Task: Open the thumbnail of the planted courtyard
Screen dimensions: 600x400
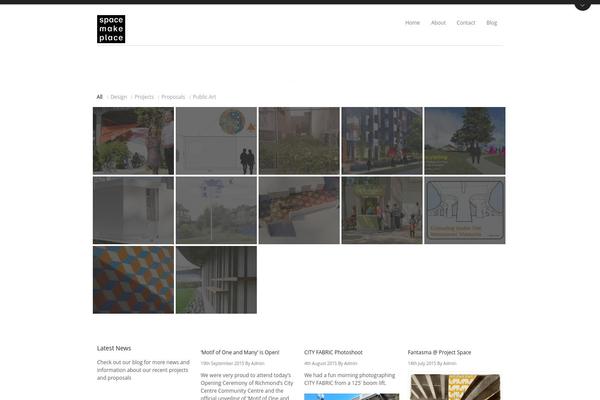Action: [299, 141]
